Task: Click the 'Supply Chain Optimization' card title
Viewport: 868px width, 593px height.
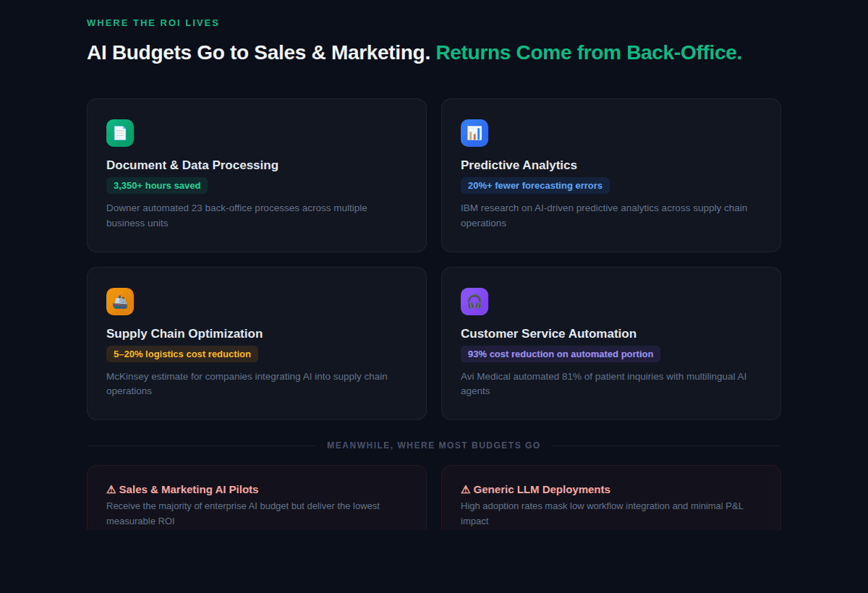Action: pos(184,333)
